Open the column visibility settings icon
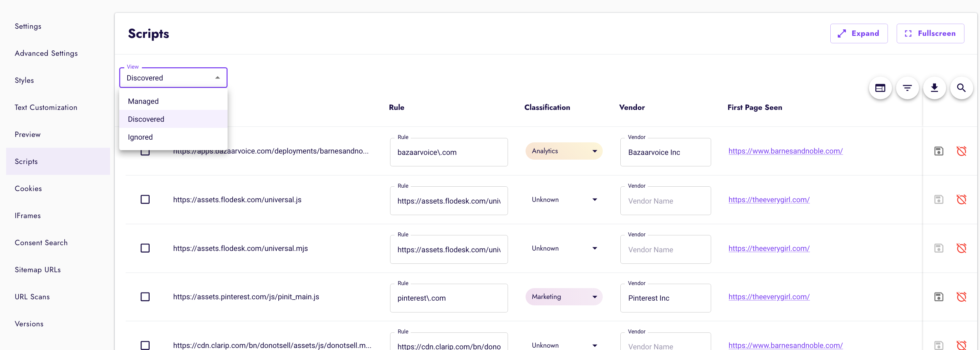Viewport: 980px width, 350px height. tap(880, 88)
